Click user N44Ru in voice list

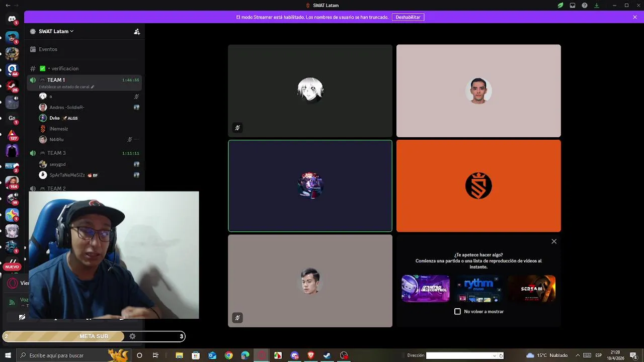click(56, 140)
